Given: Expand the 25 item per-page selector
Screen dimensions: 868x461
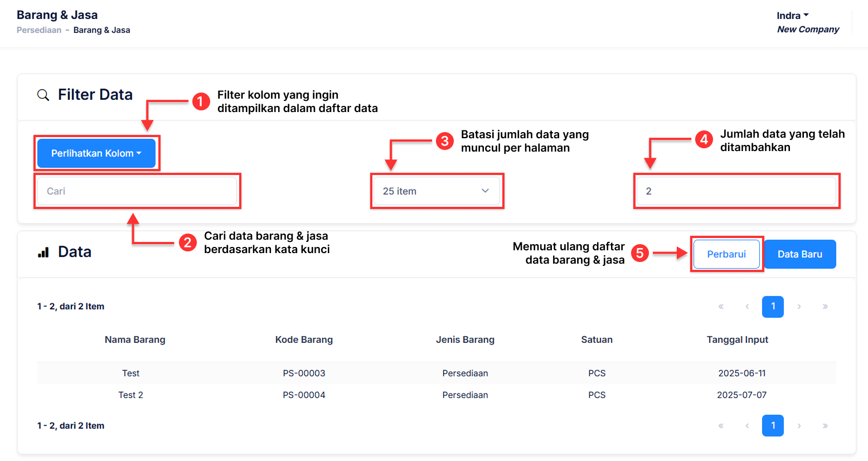Looking at the screenshot, I should (x=437, y=191).
